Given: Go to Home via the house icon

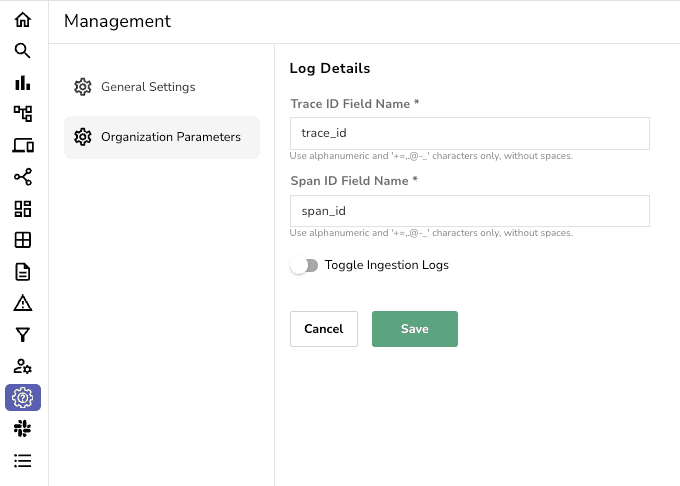Looking at the screenshot, I should [23, 20].
